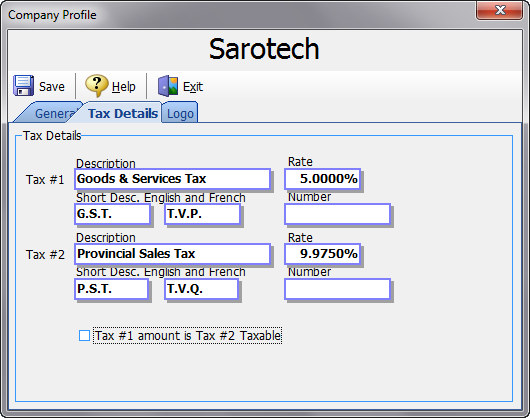Click the Goods & Services Tax description field
Viewport: 530px width, 418px height.
tap(172, 179)
